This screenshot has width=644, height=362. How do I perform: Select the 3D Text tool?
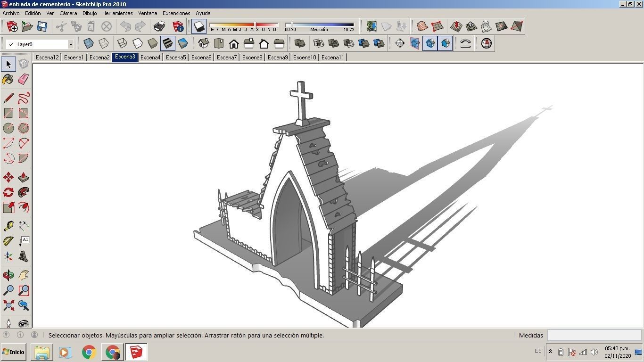pos(24,256)
